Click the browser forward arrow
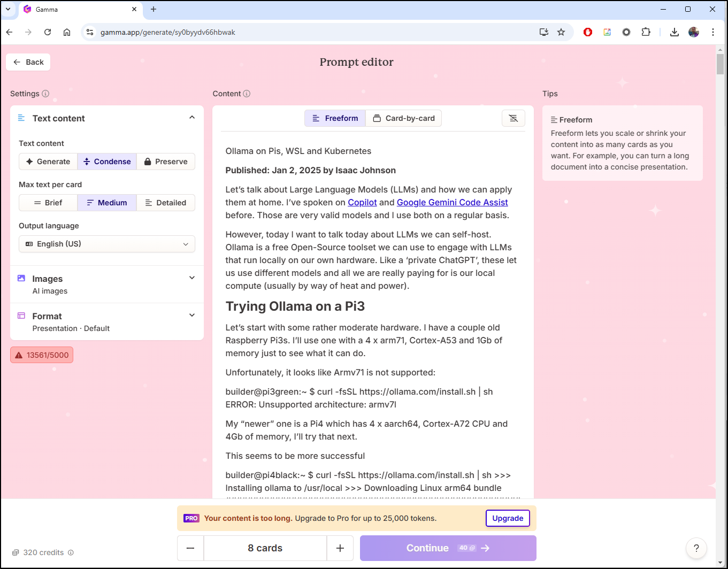728x569 pixels. pyautogui.click(x=28, y=32)
